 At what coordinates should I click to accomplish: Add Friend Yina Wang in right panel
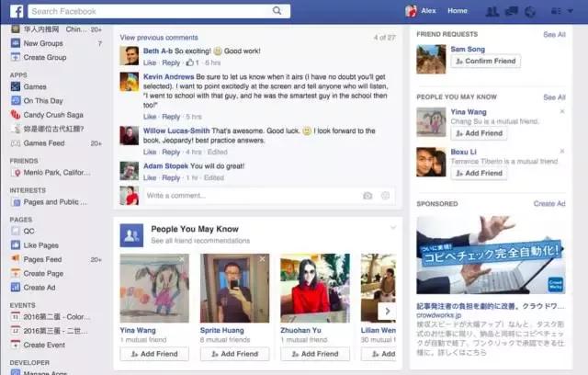tap(479, 133)
